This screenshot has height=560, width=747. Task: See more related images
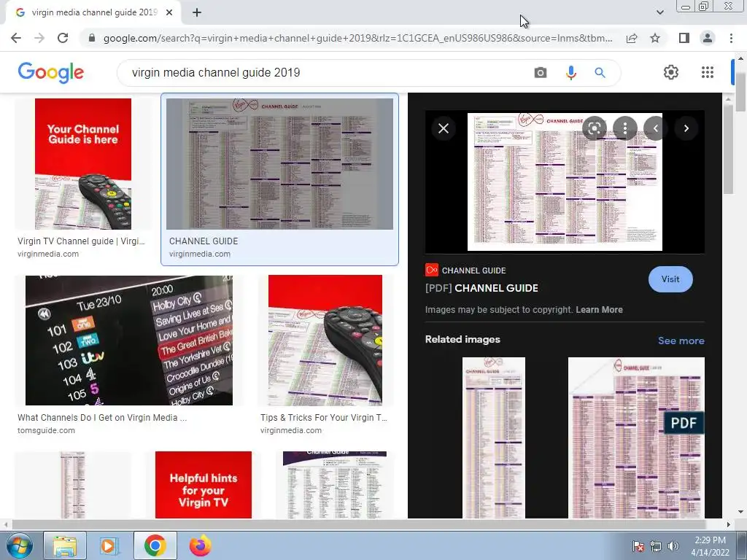click(681, 341)
